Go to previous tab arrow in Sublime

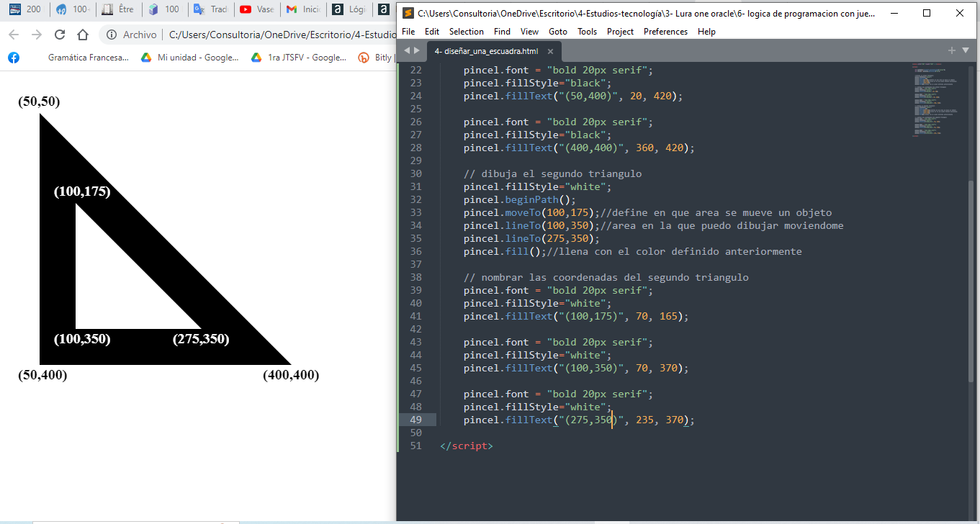[407, 50]
